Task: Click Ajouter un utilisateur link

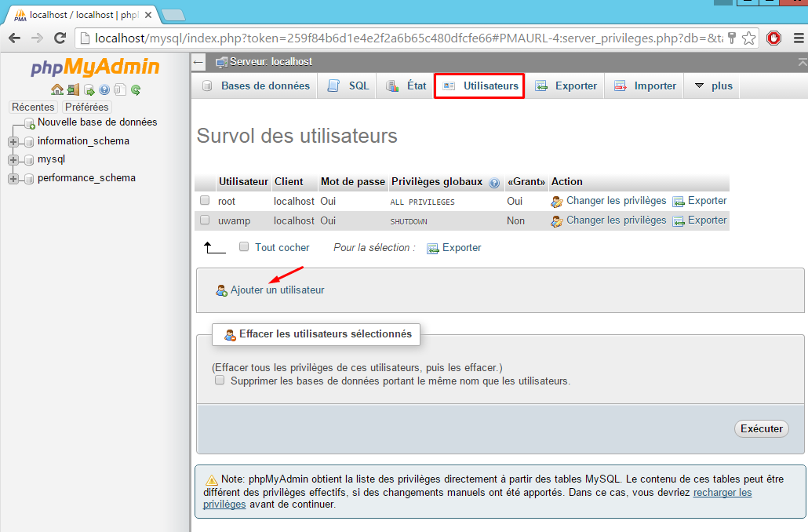Action: tap(277, 290)
